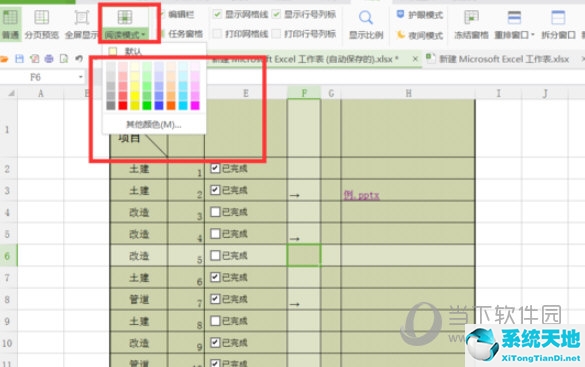
Task: Check 已完成 box in row 6
Action: (x=215, y=255)
